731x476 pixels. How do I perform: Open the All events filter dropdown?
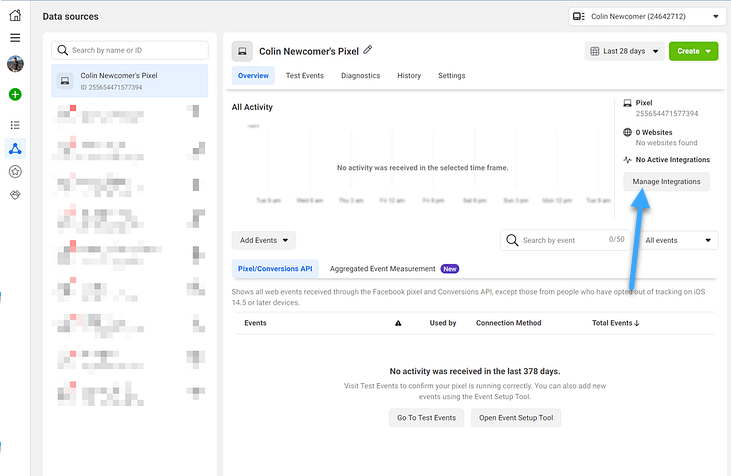678,241
